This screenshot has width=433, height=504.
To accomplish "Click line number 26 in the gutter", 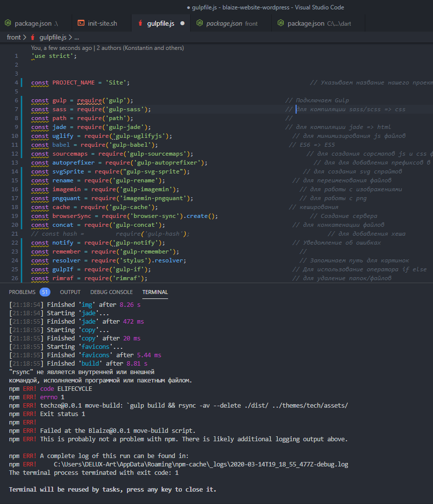I will (15, 278).
